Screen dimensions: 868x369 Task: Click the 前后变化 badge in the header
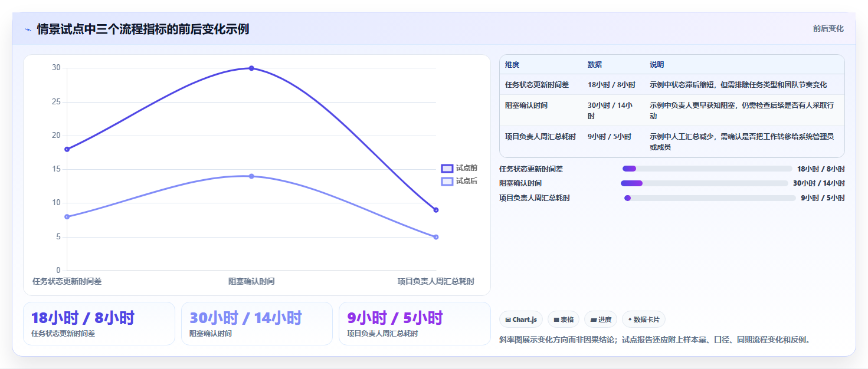(x=828, y=28)
